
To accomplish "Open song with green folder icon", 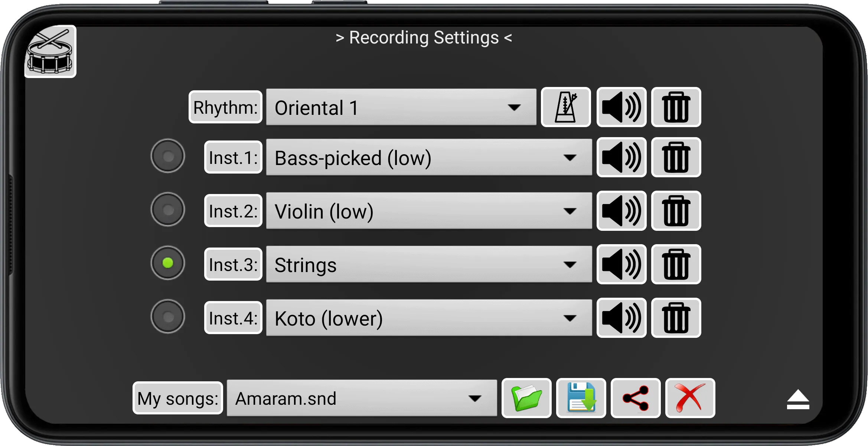I will pyautogui.click(x=526, y=398).
